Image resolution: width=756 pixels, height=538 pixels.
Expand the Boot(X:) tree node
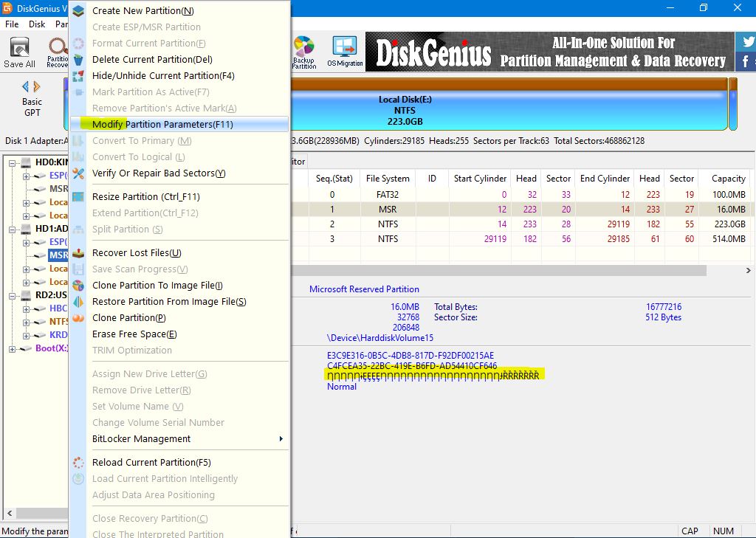coord(13,348)
